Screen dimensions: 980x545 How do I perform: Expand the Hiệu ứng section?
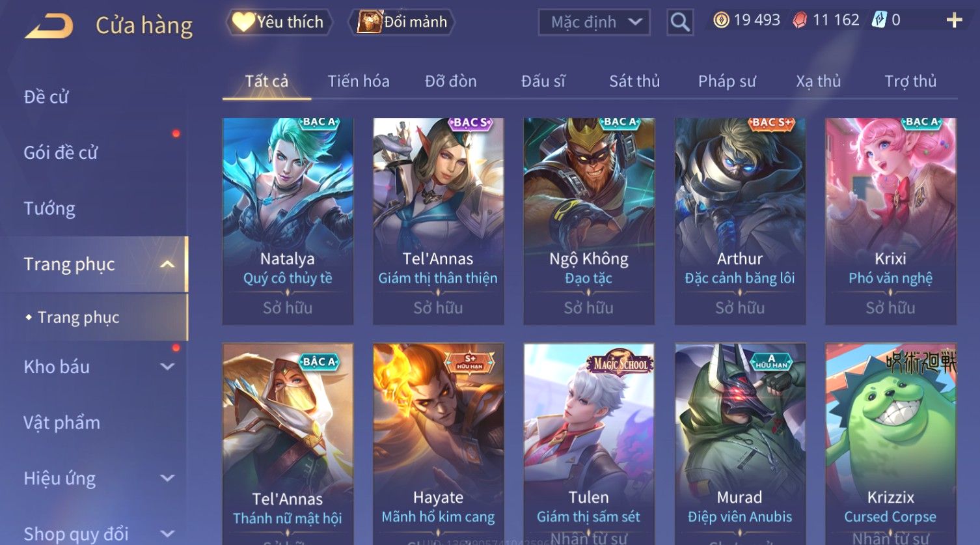point(167,479)
